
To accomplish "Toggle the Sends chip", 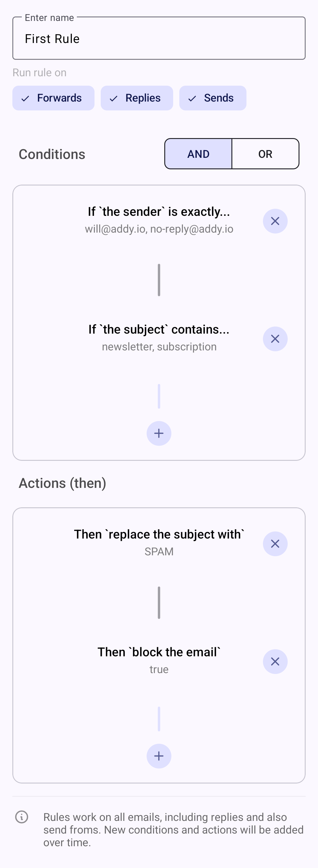I will tap(213, 98).
